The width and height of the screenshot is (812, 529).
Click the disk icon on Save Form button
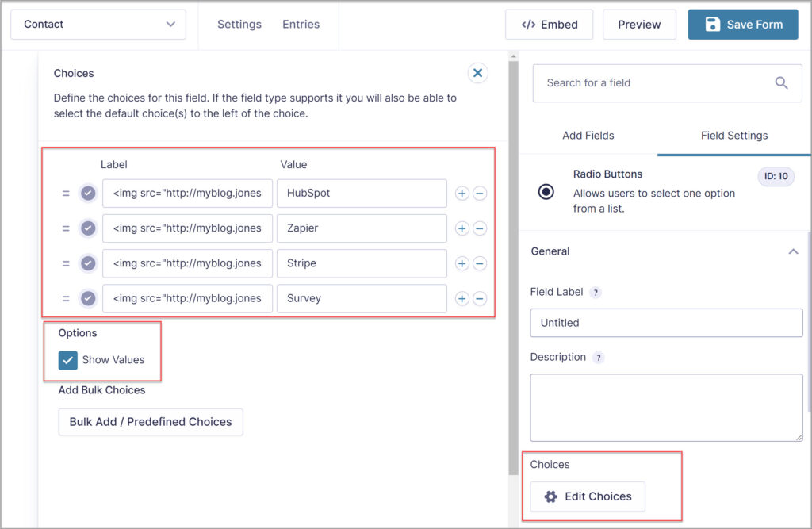pos(712,25)
